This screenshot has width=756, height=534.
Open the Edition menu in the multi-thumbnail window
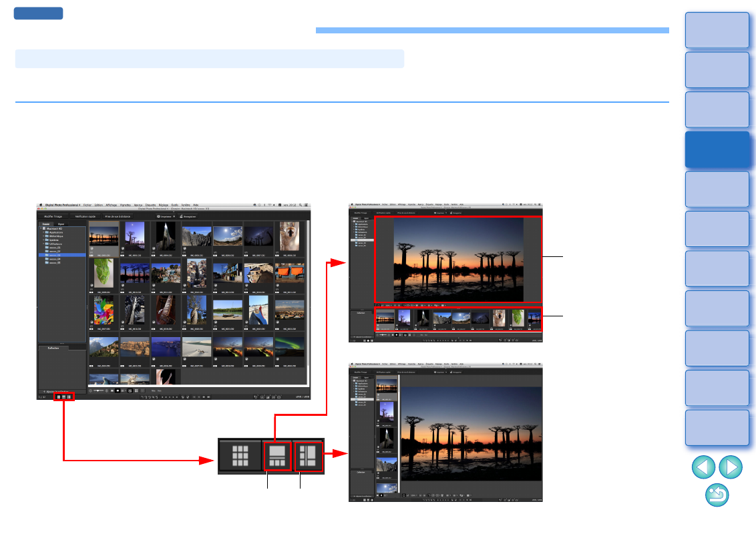click(99, 205)
